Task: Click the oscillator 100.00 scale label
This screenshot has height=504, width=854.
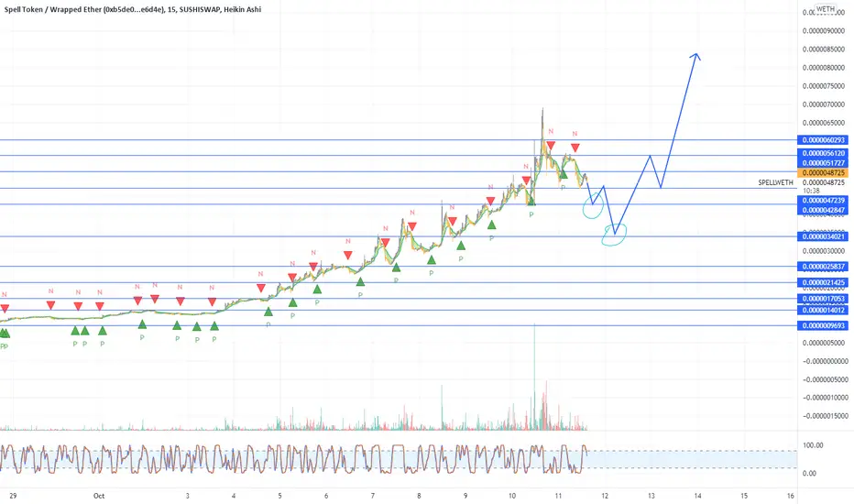Action: (813, 445)
